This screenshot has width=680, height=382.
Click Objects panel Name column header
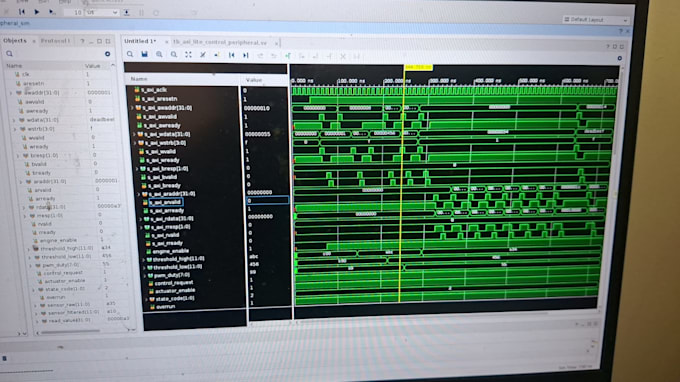14,66
